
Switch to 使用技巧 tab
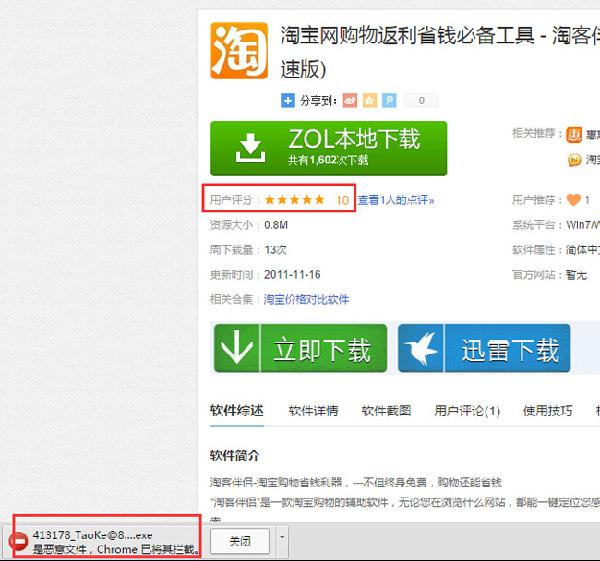click(548, 411)
